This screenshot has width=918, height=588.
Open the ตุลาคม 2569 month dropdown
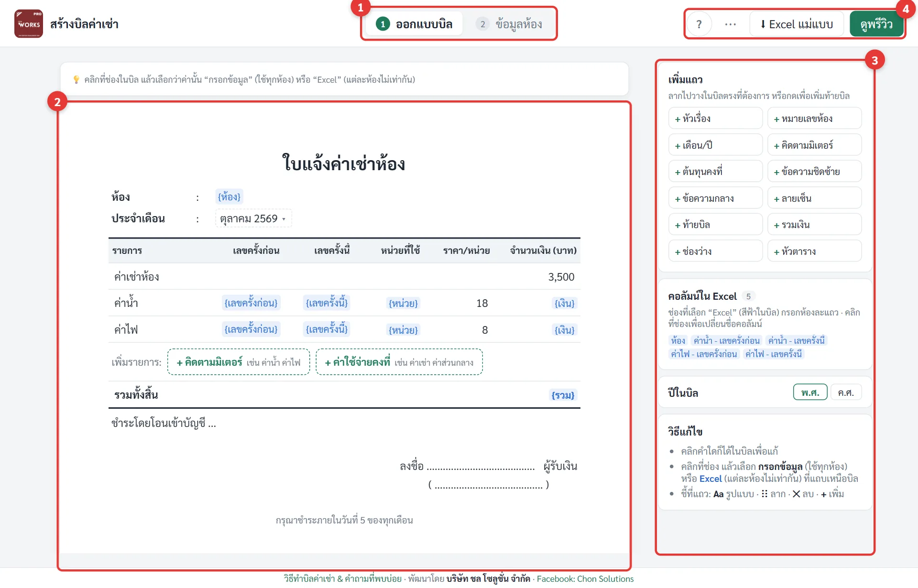(x=253, y=218)
